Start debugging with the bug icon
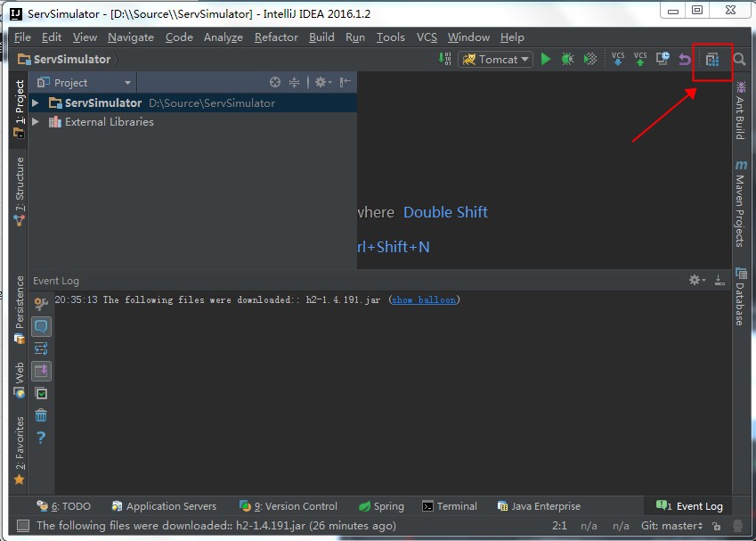The width and height of the screenshot is (756, 541). coord(567,59)
